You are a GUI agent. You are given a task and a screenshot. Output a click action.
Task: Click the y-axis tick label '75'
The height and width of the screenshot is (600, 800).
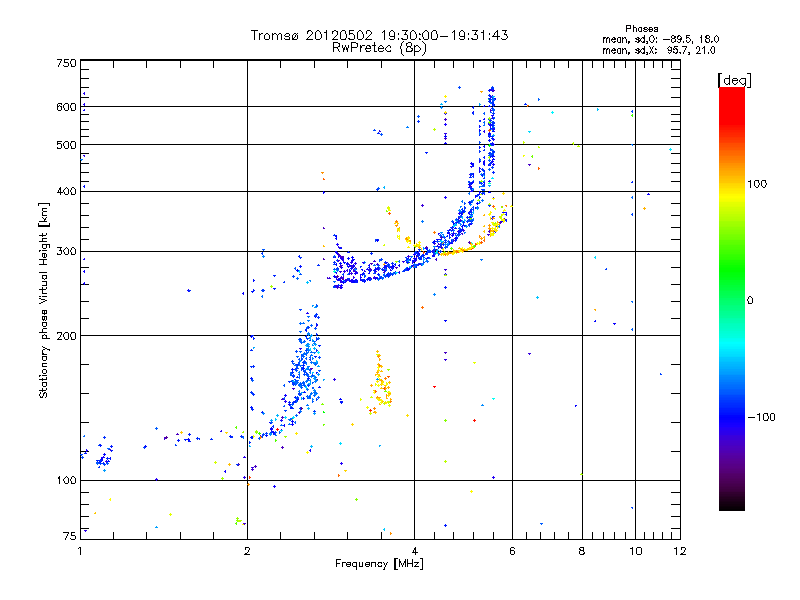pyautogui.click(x=70, y=536)
